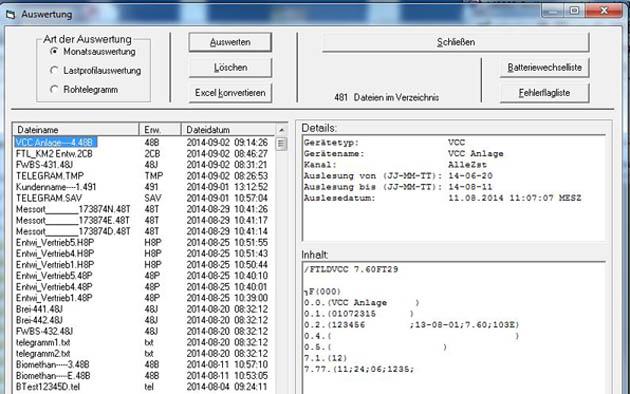Screen dimensions: 630x394
Task: Select the Messort 173874E.48T file
Action: pyautogui.click(x=73, y=220)
